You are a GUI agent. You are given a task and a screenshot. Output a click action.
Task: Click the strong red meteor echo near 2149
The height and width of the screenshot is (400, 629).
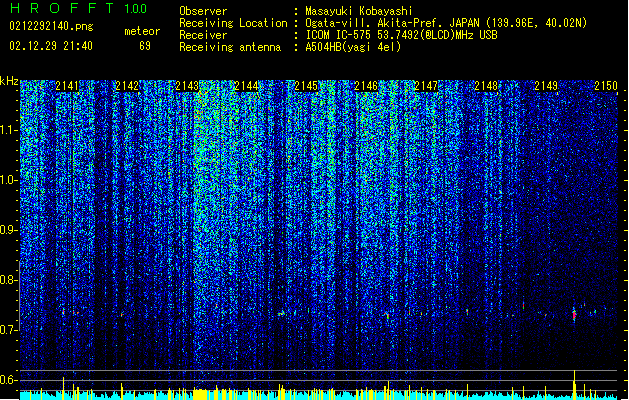(x=574, y=315)
